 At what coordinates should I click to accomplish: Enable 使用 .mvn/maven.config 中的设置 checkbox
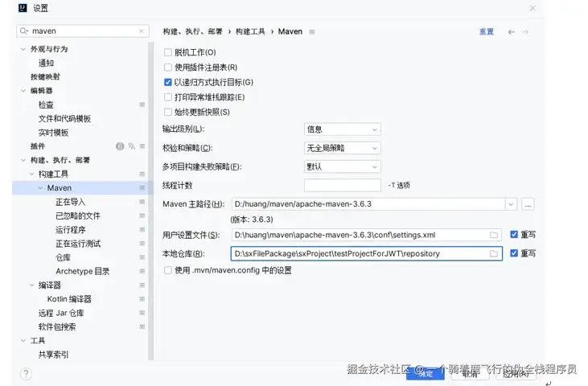click(168, 270)
